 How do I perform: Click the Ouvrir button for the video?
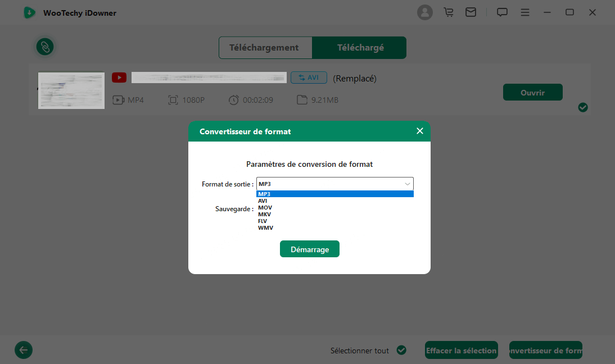pyautogui.click(x=532, y=92)
